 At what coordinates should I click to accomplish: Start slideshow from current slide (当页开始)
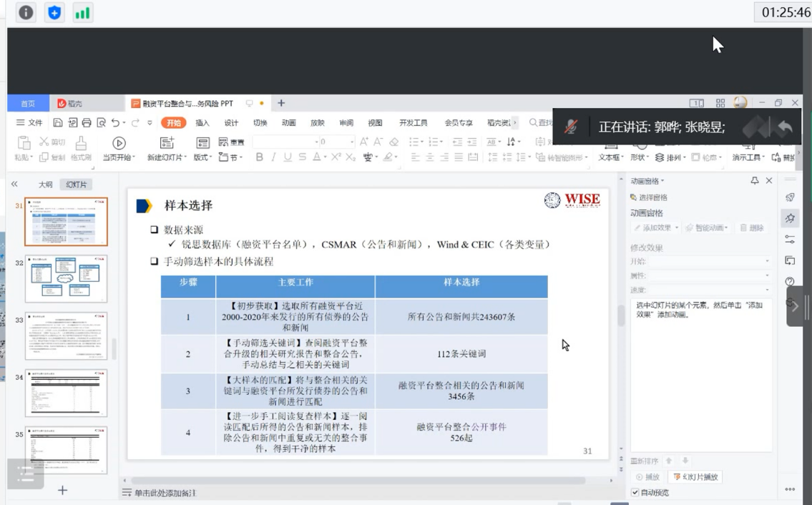coord(119,144)
